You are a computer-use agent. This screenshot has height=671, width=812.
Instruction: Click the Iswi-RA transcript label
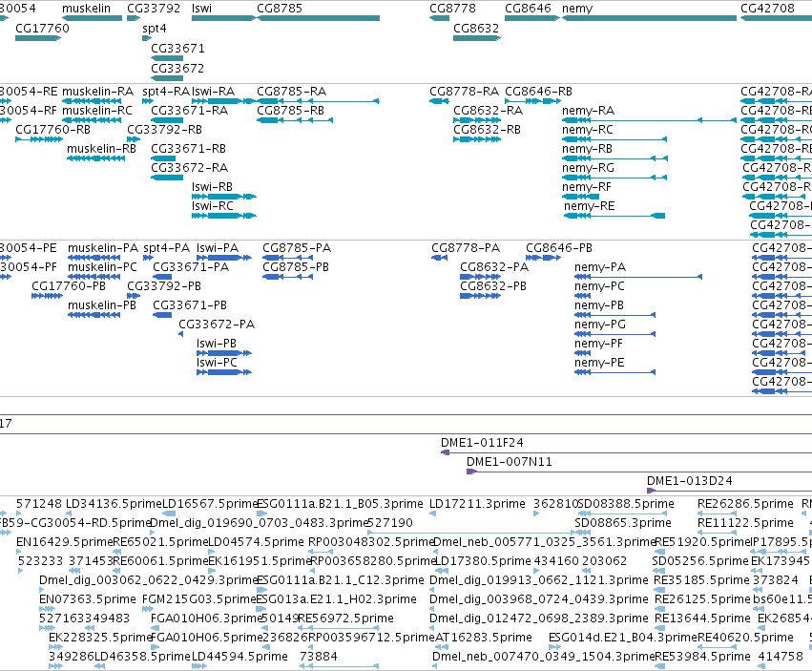click(x=214, y=92)
